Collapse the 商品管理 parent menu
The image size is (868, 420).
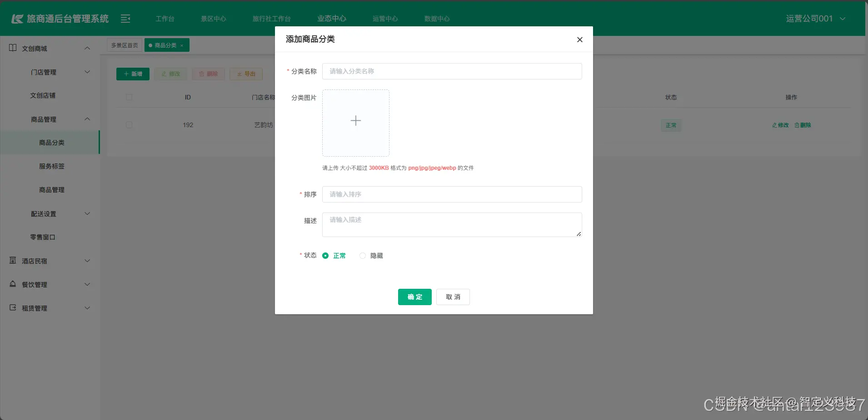tap(87, 119)
